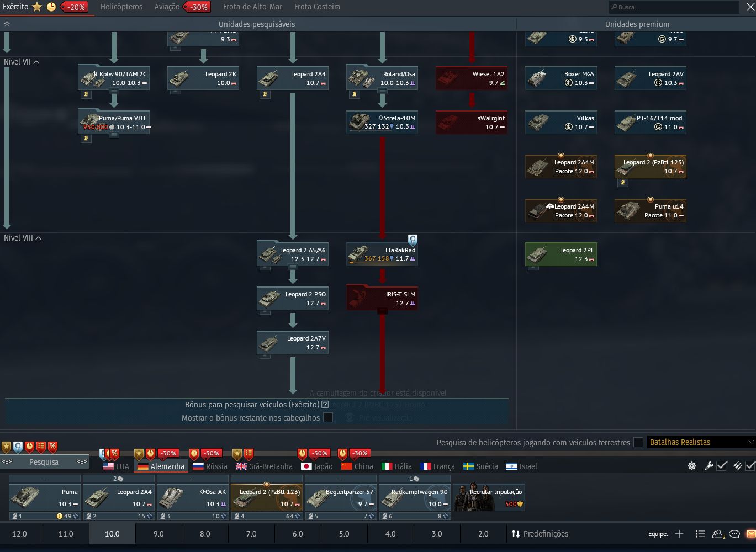Click the help question mark beside Bônus
Viewport: 756px width, 552px height.
[x=325, y=405]
